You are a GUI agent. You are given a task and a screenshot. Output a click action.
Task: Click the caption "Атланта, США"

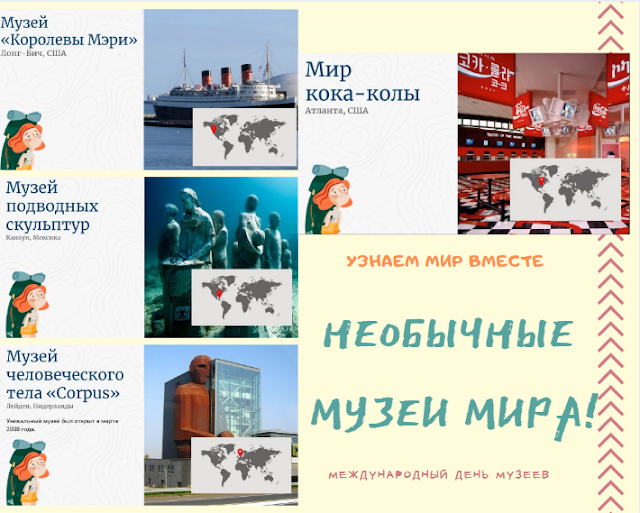pyautogui.click(x=337, y=111)
